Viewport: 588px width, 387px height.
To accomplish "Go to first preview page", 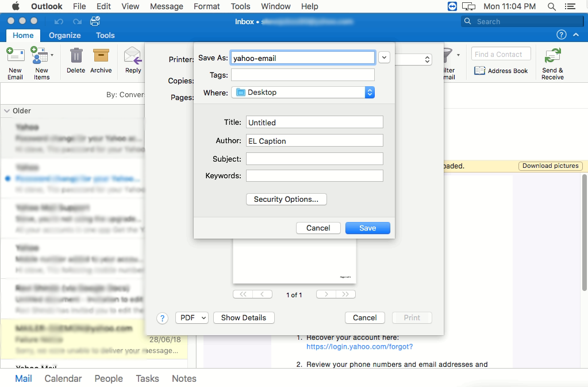I will click(x=243, y=294).
